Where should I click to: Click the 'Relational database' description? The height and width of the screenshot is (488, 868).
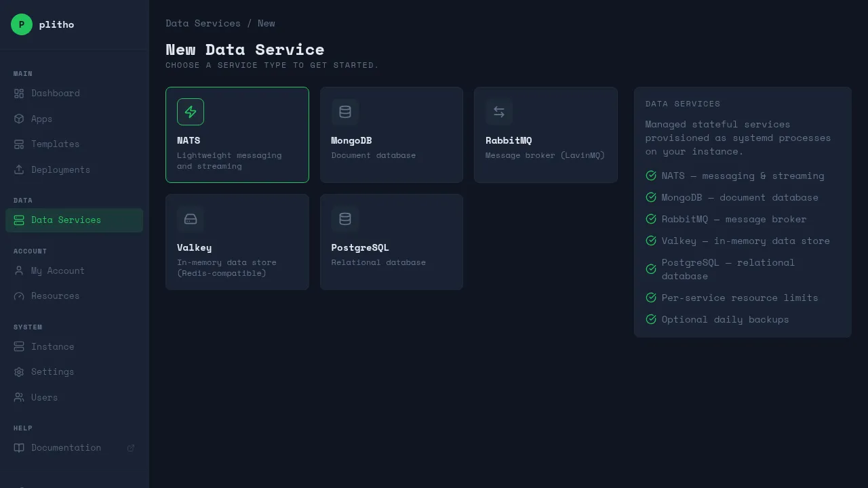coord(378,262)
